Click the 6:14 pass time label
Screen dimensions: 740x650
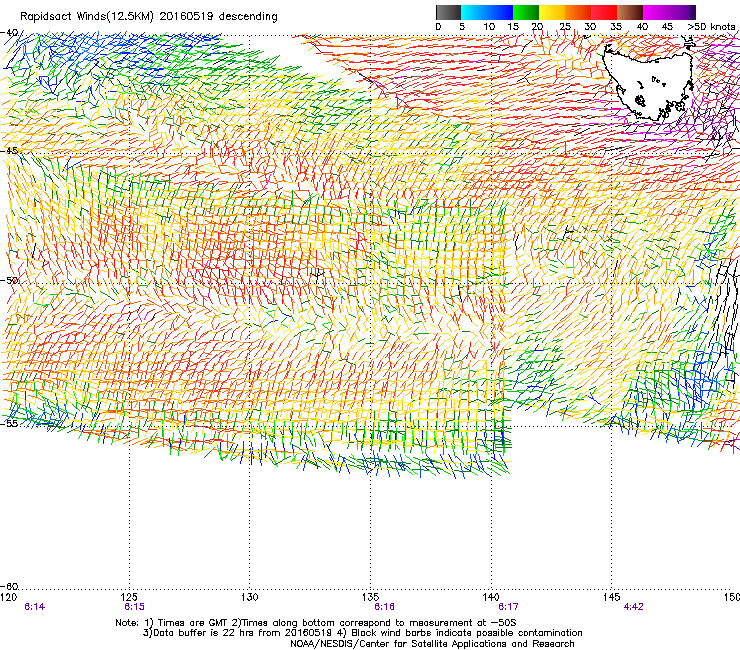point(34,607)
